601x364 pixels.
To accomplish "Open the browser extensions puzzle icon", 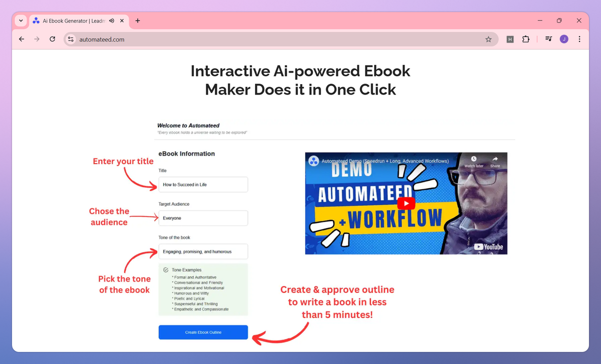I will click(x=526, y=39).
